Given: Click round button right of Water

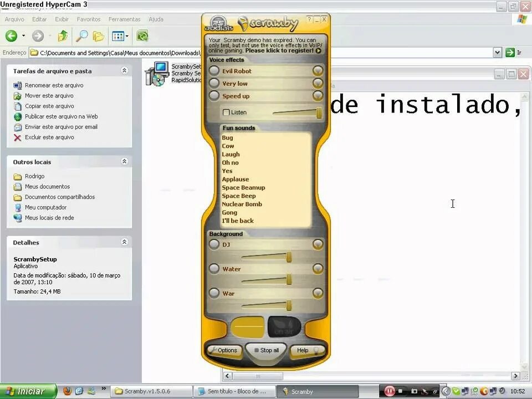Looking at the screenshot, I should point(318,269).
